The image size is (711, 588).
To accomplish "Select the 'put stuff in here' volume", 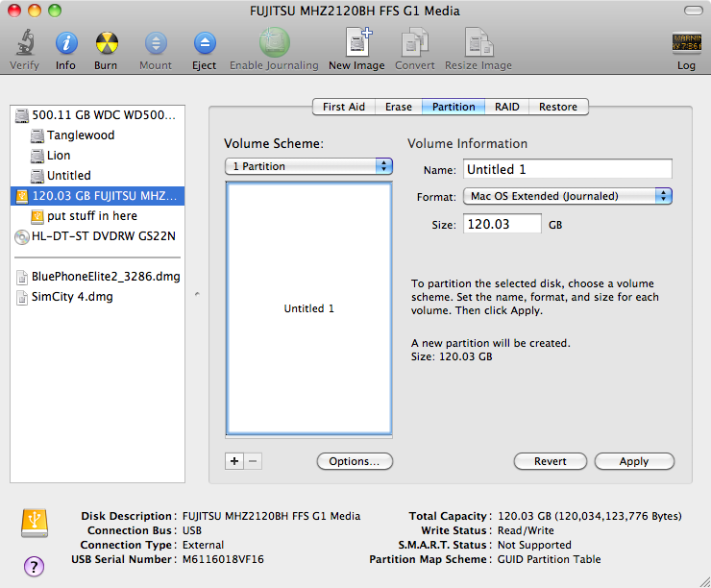I will [x=97, y=216].
